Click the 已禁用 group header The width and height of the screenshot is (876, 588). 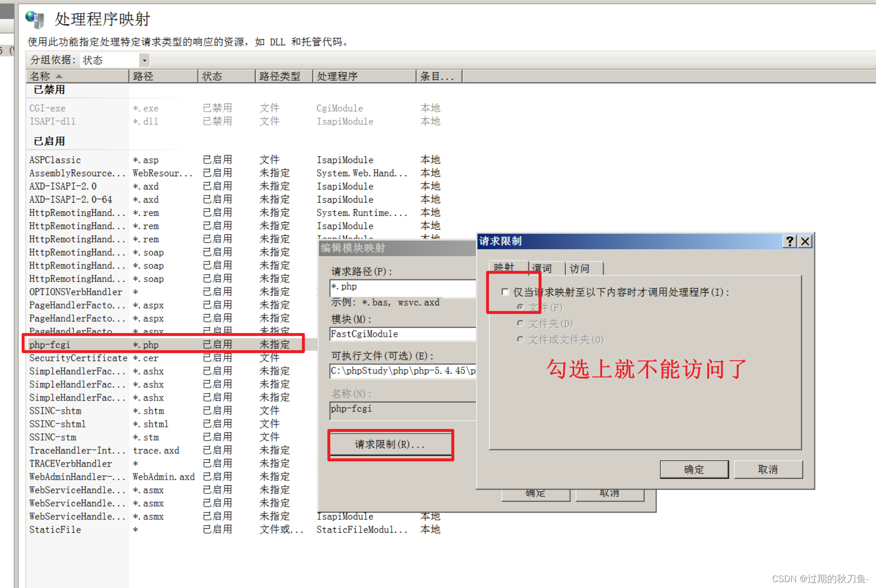point(49,90)
